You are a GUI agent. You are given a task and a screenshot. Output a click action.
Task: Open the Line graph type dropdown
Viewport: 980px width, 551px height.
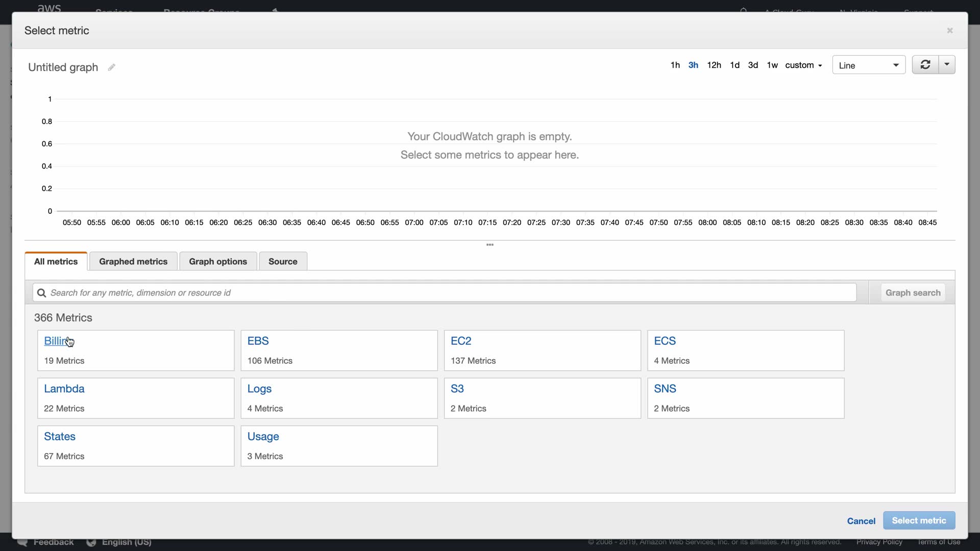[868, 65]
